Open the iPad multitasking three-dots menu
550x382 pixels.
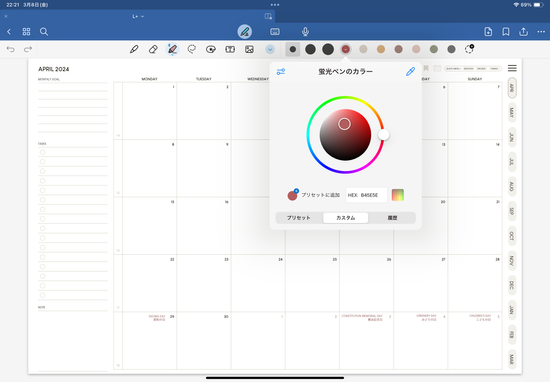tap(275, 5)
